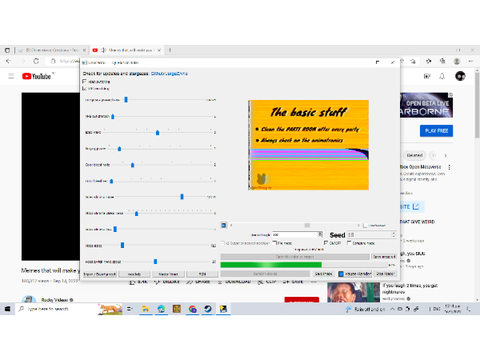The width and height of the screenshot is (480, 360).
Task: Open the Edge tab actions menu icon
Action: [x=7, y=50]
